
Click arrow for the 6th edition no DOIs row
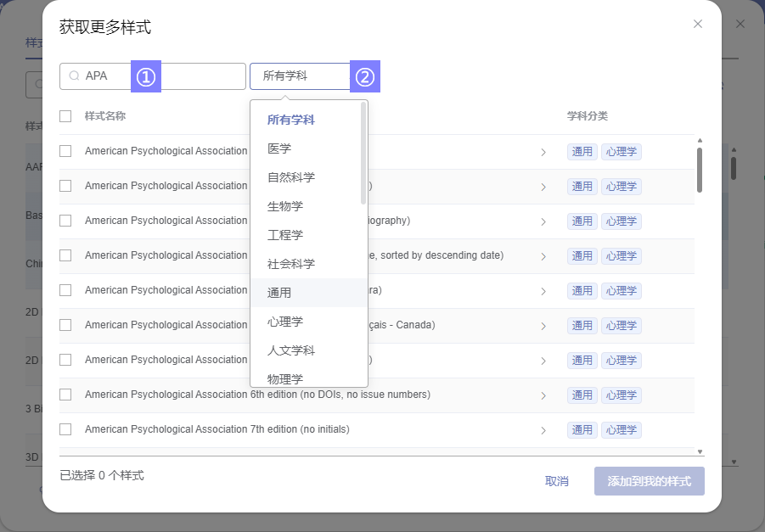click(543, 395)
